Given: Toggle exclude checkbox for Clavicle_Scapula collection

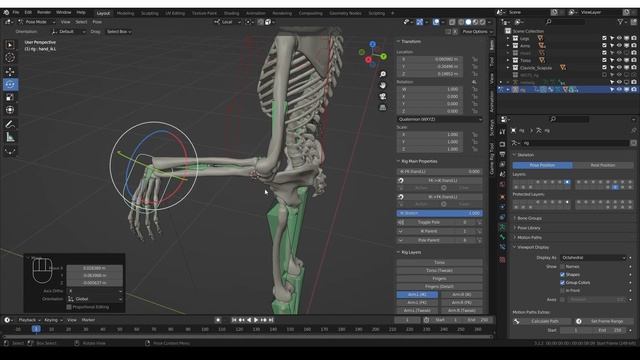Looking at the screenshot, I should point(604,68).
